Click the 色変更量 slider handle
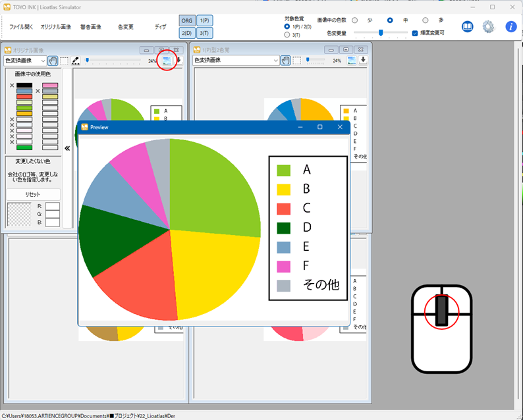The image size is (523, 420). (381, 32)
